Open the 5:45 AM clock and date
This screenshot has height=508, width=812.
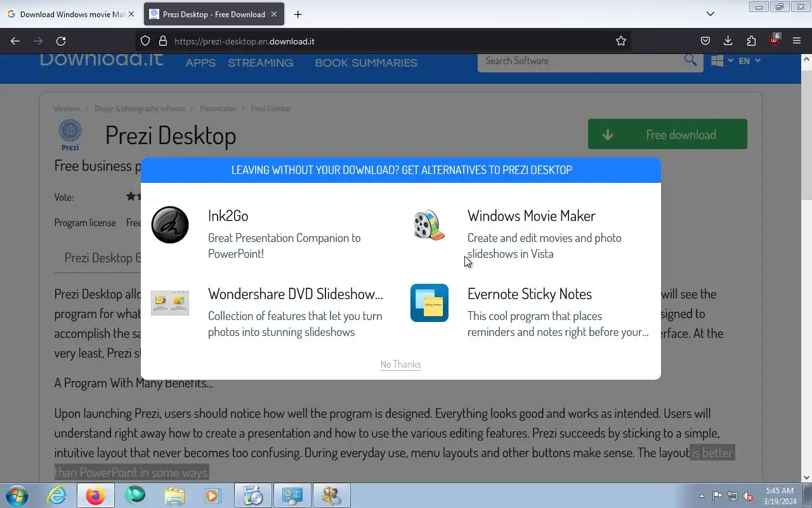780,496
